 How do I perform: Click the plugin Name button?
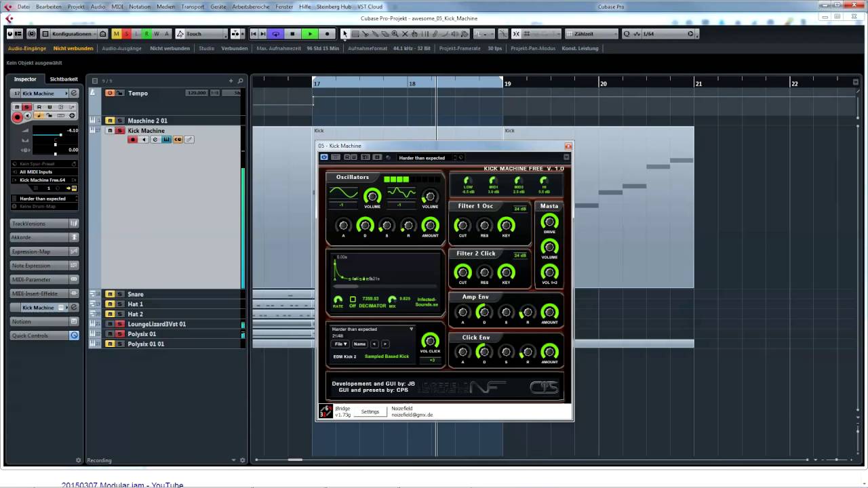(x=359, y=344)
